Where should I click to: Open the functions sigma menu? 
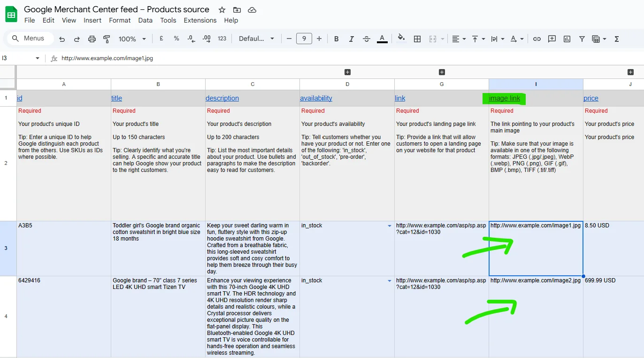tap(617, 39)
